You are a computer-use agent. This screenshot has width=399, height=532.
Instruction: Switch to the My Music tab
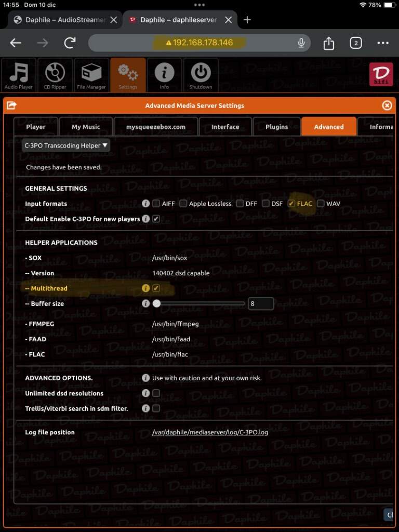(86, 127)
